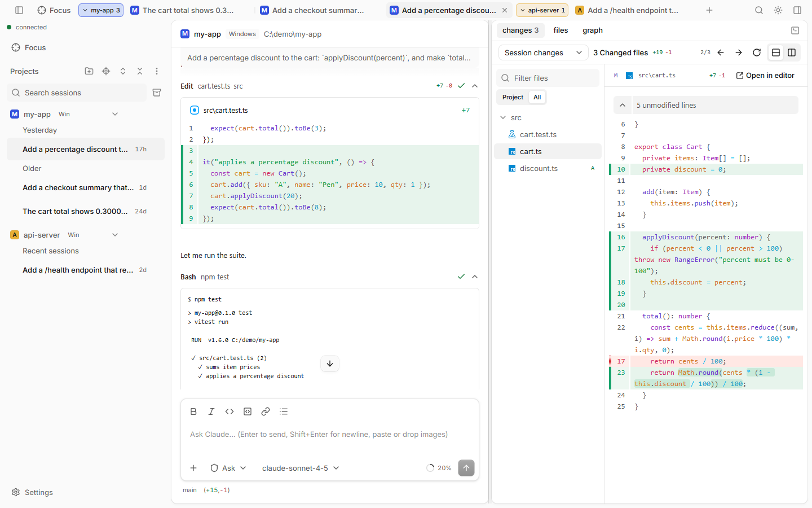Open the Projects more options menu
The width and height of the screenshot is (812, 508).
[157, 71]
